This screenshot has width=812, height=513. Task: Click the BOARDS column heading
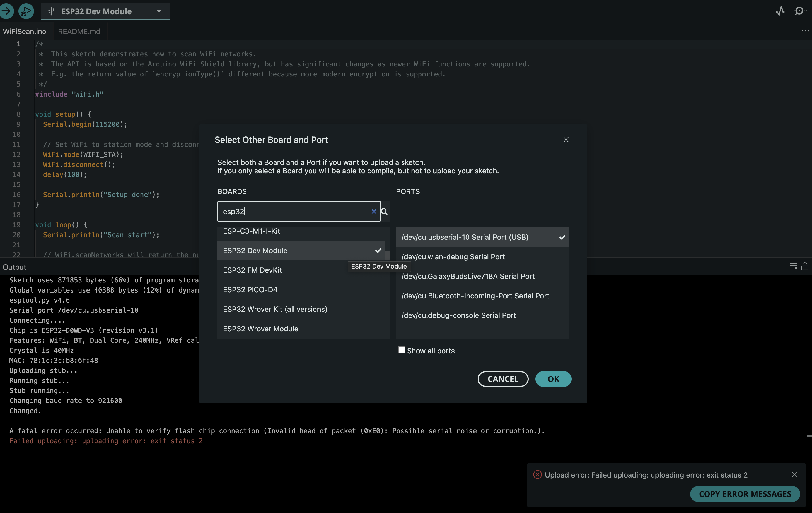tap(232, 191)
